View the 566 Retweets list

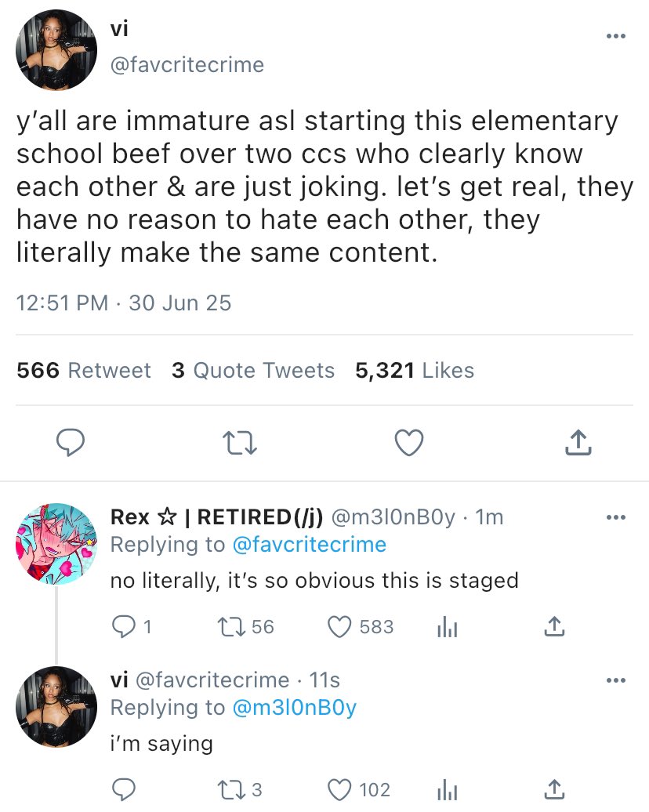[84, 370]
